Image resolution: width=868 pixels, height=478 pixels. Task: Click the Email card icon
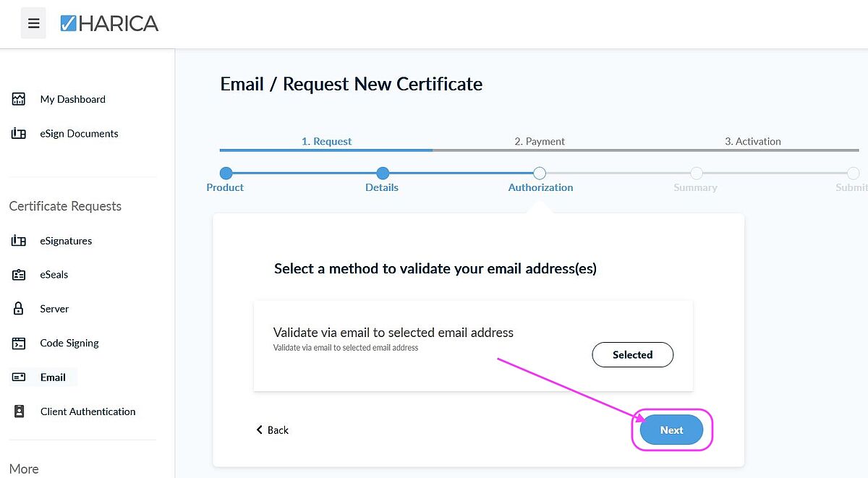[x=19, y=377]
